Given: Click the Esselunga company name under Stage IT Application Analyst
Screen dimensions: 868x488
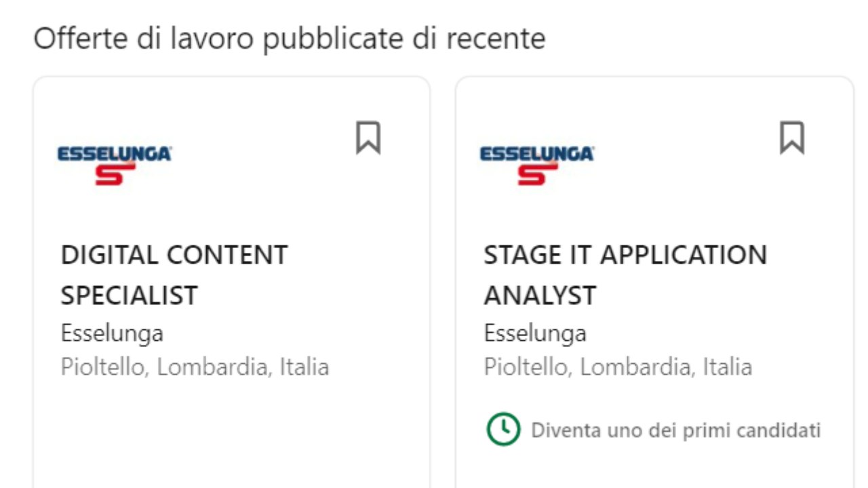Looking at the screenshot, I should (x=535, y=333).
